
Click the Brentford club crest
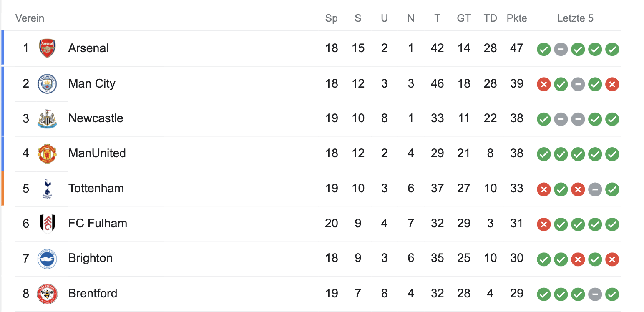(47, 294)
